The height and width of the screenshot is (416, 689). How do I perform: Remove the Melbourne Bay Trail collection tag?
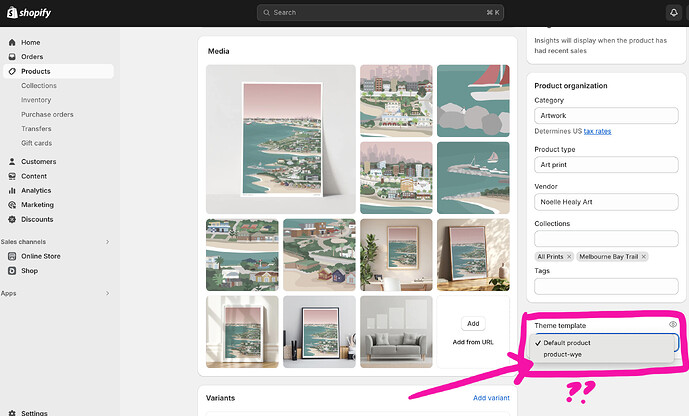(x=644, y=257)
